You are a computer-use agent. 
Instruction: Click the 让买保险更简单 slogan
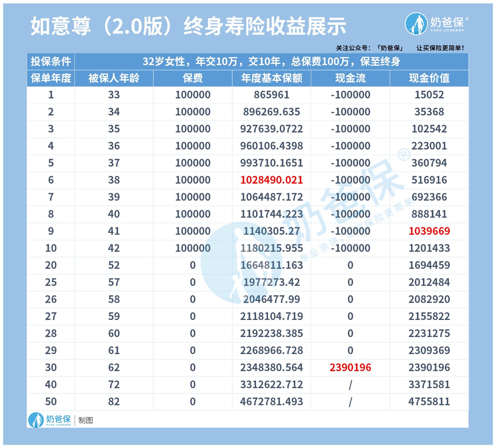pyautogui.click(x=440, y=48)
